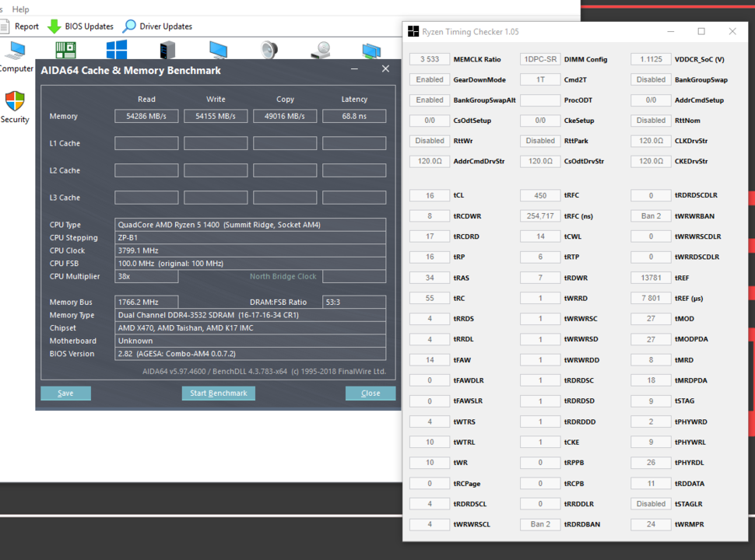This screenshot has width=755, height=560.
Task: Click the tREF value 13781
Action: [651, 278]
